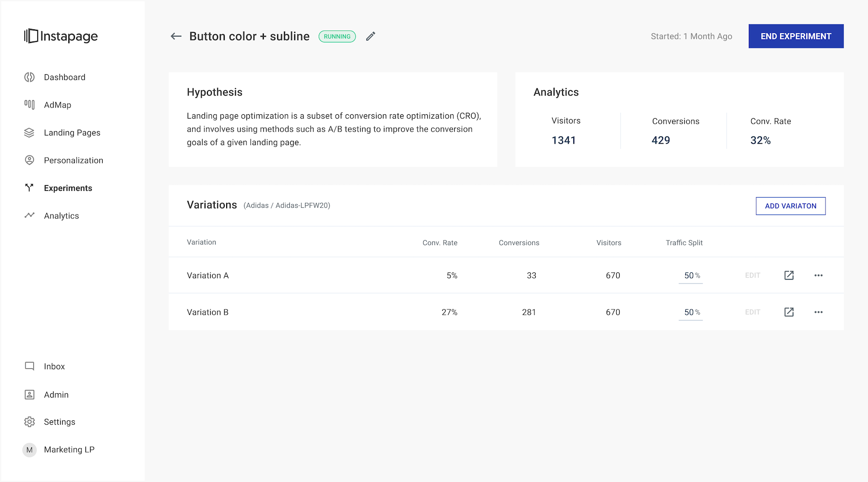The height and width of the screenshot is (482, 868).
Task: Click Edit for Variation A
Action: [752, 275]
